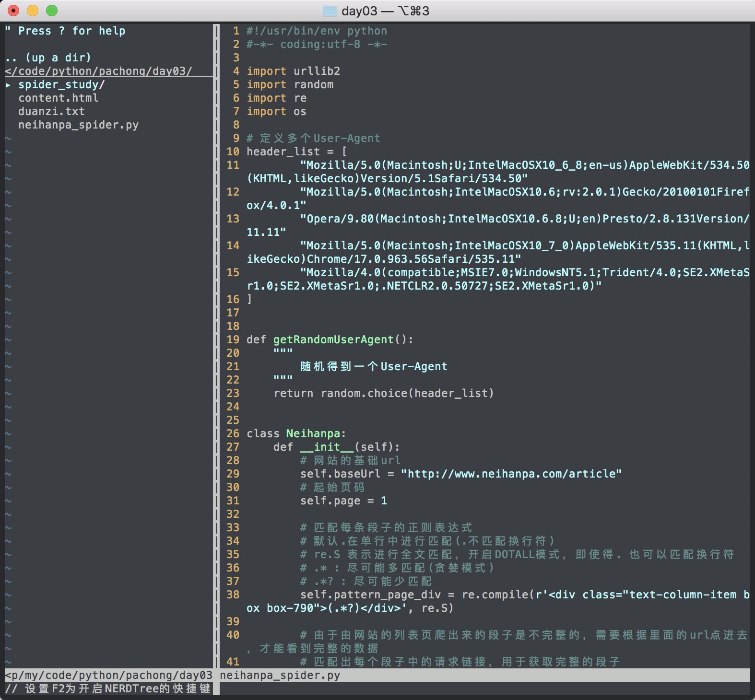Open neihanpa_spider.py from the file tree
Viewport: 755px width, 700px height.
(79, 125)
